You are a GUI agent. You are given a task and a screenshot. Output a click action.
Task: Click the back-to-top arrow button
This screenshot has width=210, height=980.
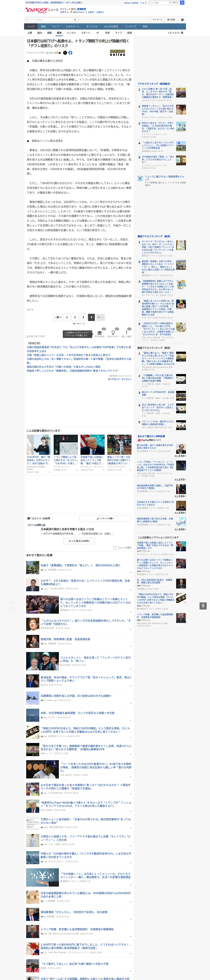click(203, 606)
